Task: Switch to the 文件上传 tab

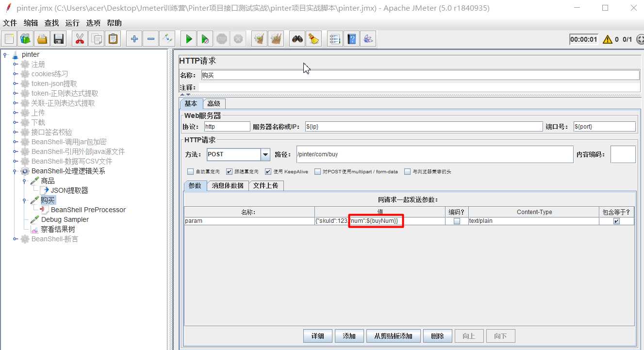Action: click(265, 185)
